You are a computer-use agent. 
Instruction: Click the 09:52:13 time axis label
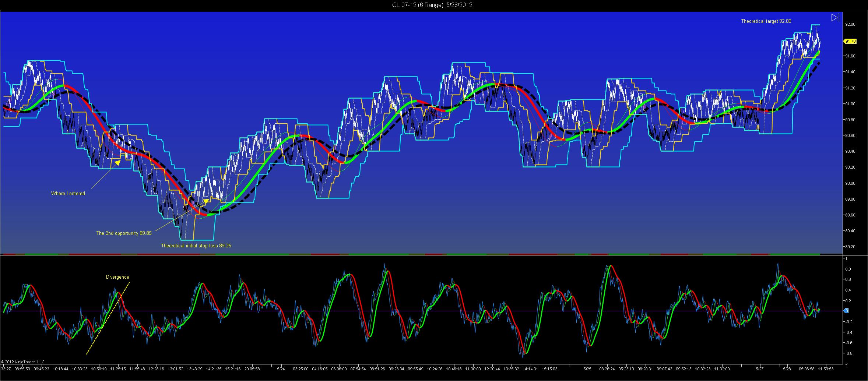683,369
